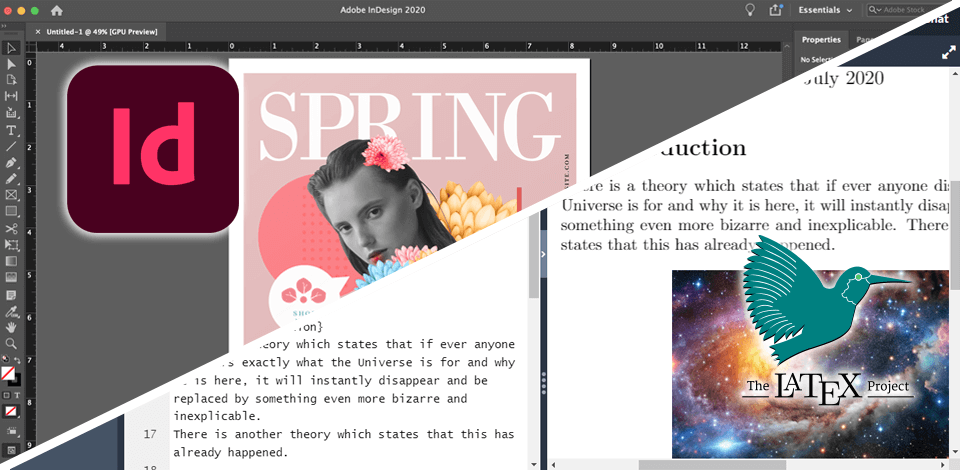The width and height of the screenshot is (960, 470).
Task: Select the Type tool
Action: click(11, 130)
